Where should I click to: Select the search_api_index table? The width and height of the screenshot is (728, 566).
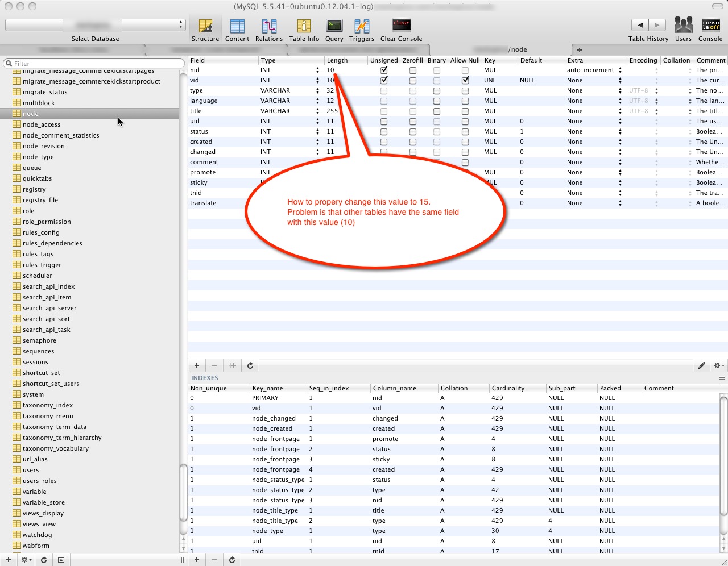coord(48,286)
